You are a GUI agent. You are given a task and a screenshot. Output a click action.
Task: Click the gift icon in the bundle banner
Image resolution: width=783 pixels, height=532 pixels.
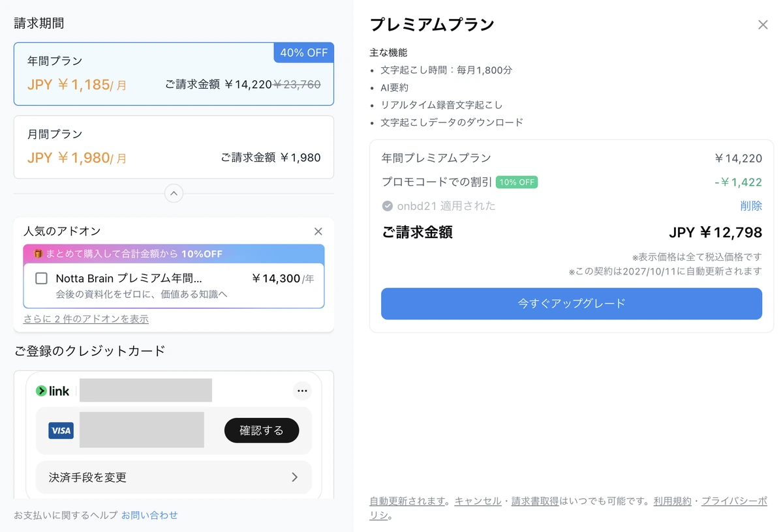click(x=38, y=254)
